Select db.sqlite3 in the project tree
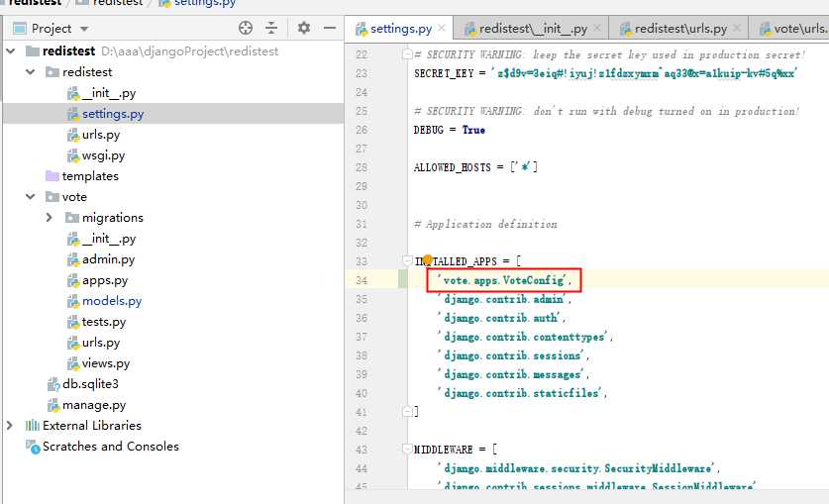The width and height of the screenshot is (829, 504). tap(90, 384)
